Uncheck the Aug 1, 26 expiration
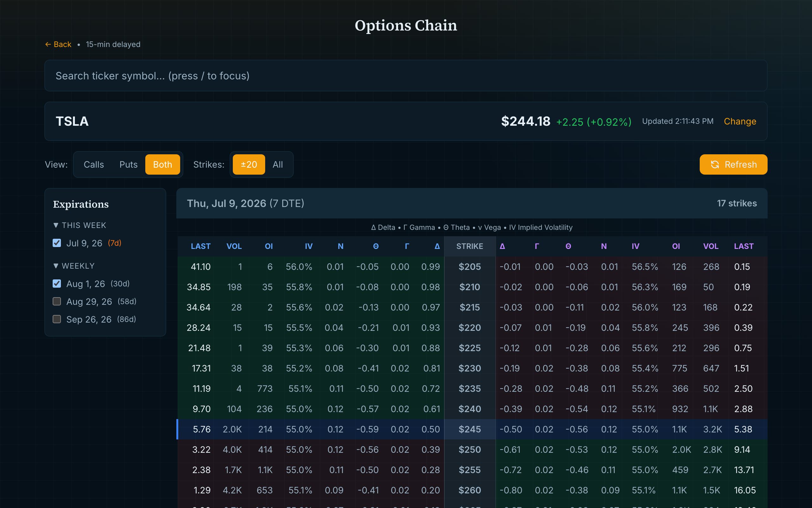This screenshot has height=508, width=812. 57,284
